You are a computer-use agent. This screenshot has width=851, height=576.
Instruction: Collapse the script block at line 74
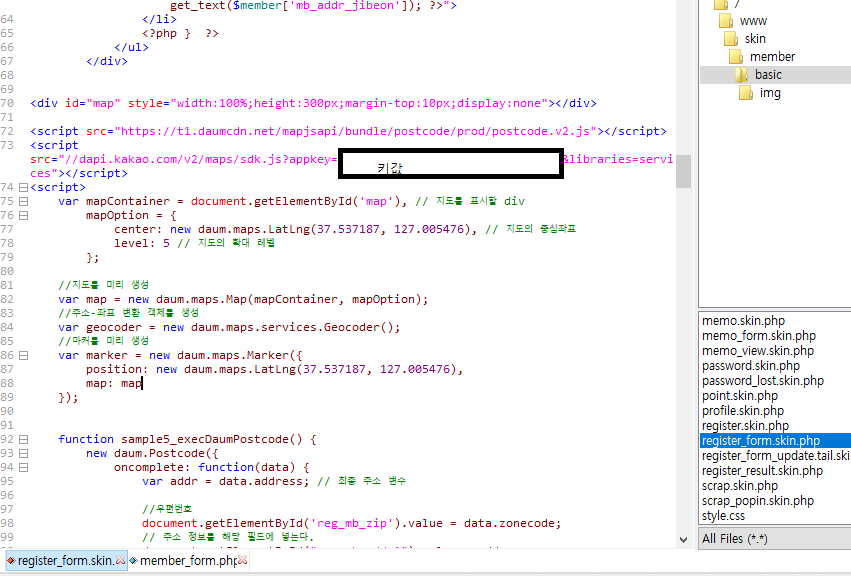pyautogui.click(x=22, y=187)
